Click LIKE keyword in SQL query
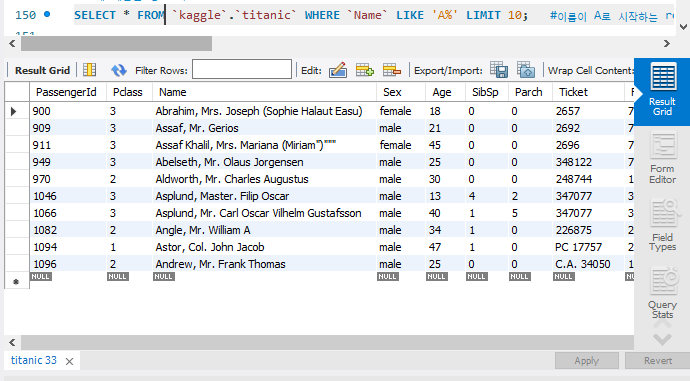690x381 pixels. pos(410,15)
